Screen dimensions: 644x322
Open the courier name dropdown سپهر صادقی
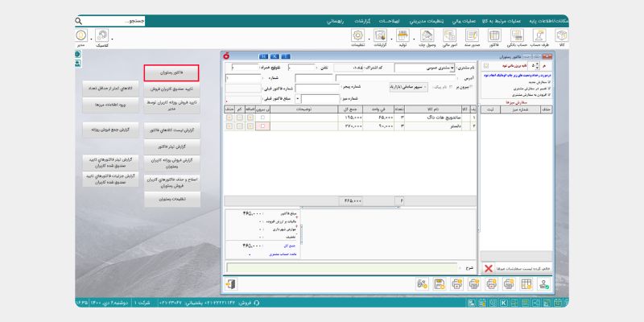[409, 87]
